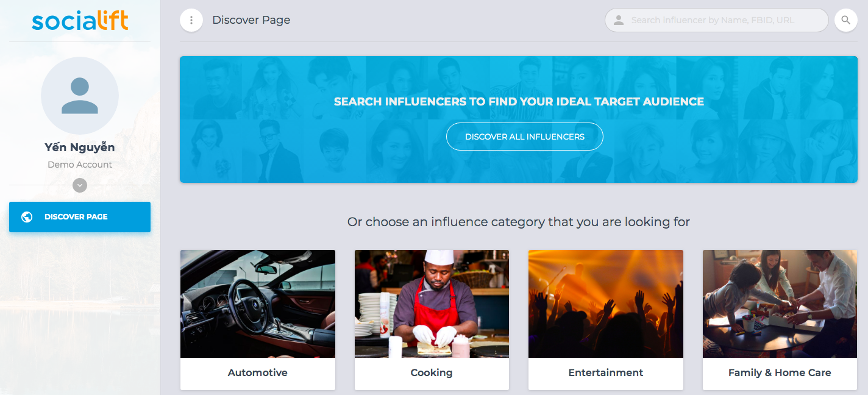
Task: Click the three-dot menu icon
Action: click(191, 20)
